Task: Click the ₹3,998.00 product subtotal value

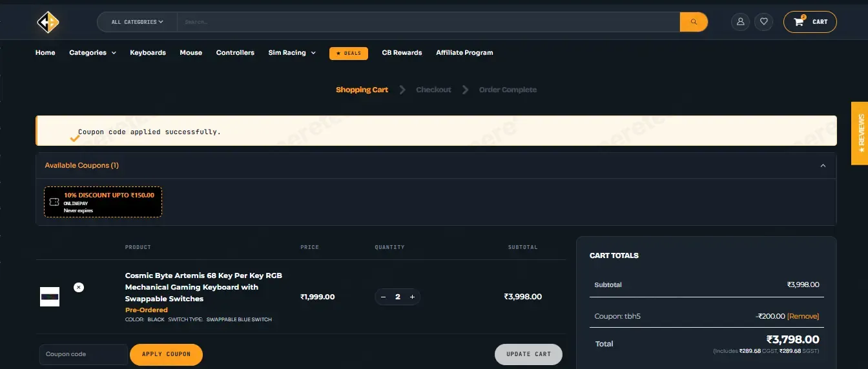Action: (x=523, y=297)
